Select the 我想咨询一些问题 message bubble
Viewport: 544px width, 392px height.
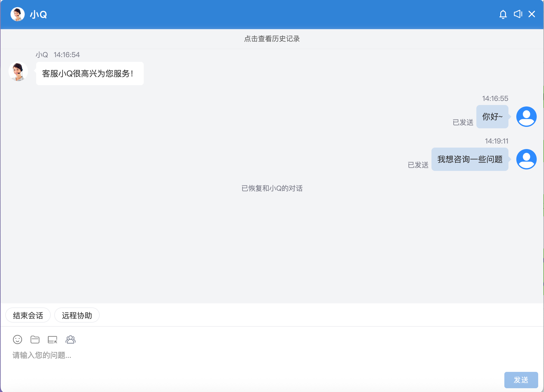click(470, 159)
